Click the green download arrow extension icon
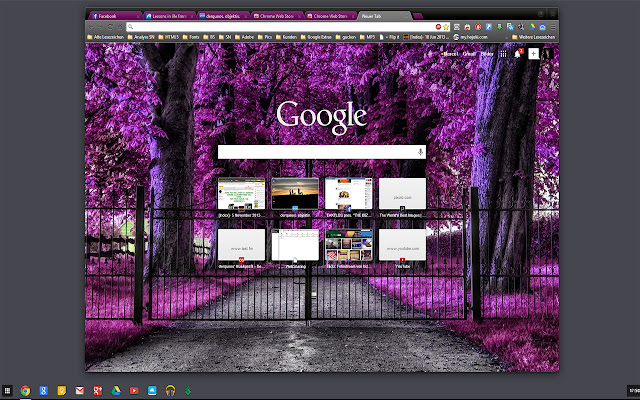The image size is (640, 400). [499, 27]
